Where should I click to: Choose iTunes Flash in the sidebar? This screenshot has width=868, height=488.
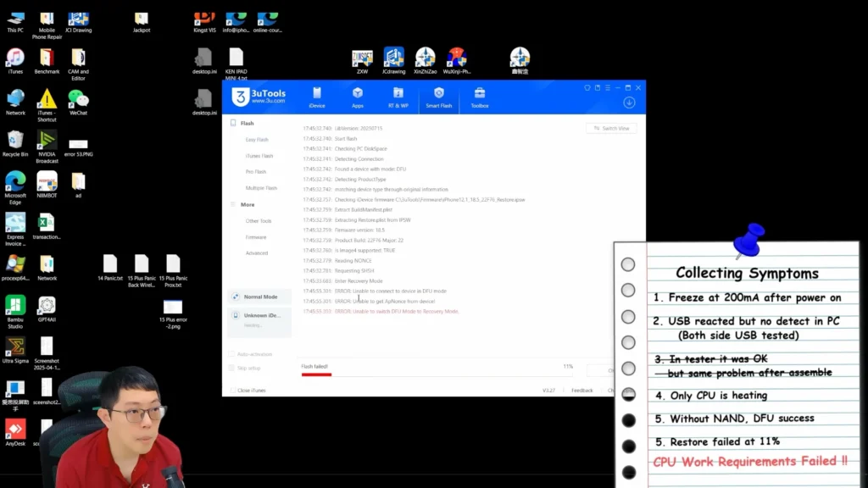[259, 156]
